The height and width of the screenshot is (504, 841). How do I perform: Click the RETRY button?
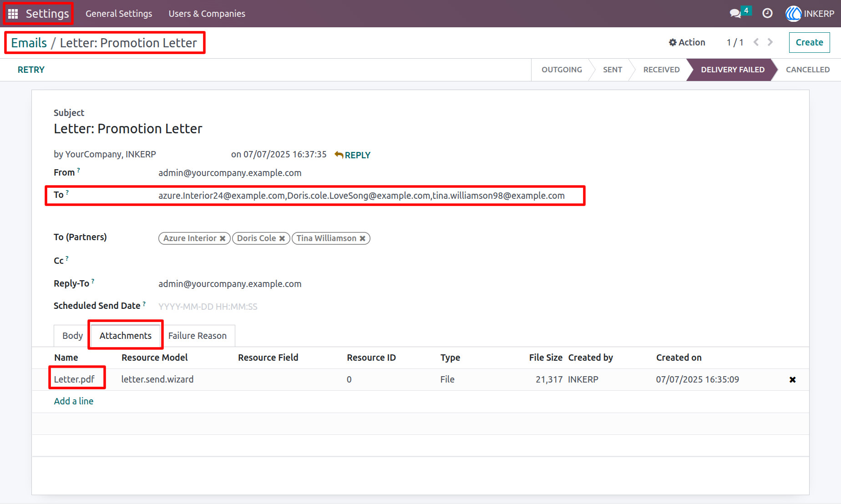31,70
